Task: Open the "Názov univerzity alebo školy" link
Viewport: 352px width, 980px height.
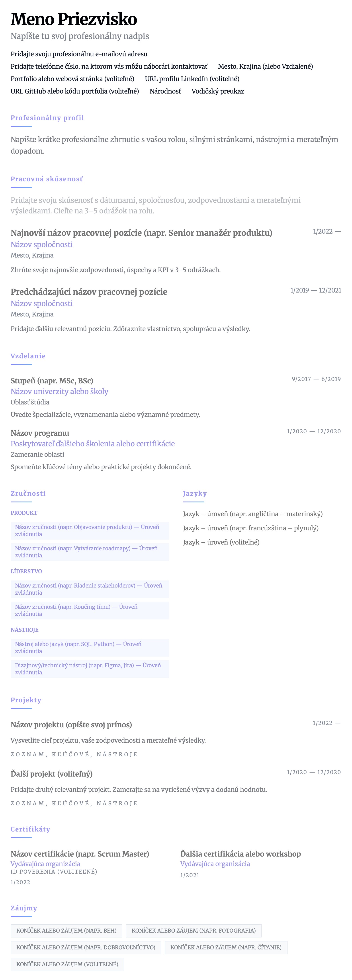Action: click(x=59, y=391)
